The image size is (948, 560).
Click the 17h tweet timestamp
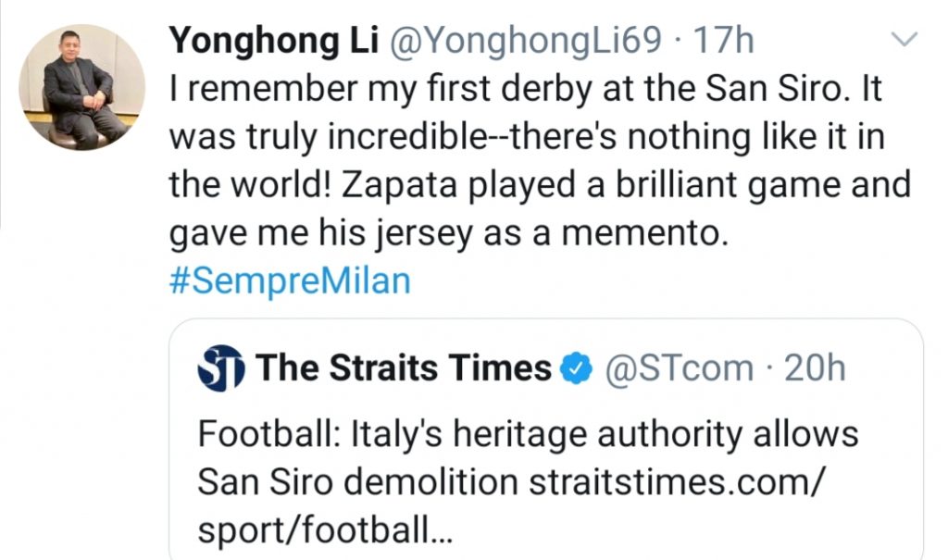724,41
